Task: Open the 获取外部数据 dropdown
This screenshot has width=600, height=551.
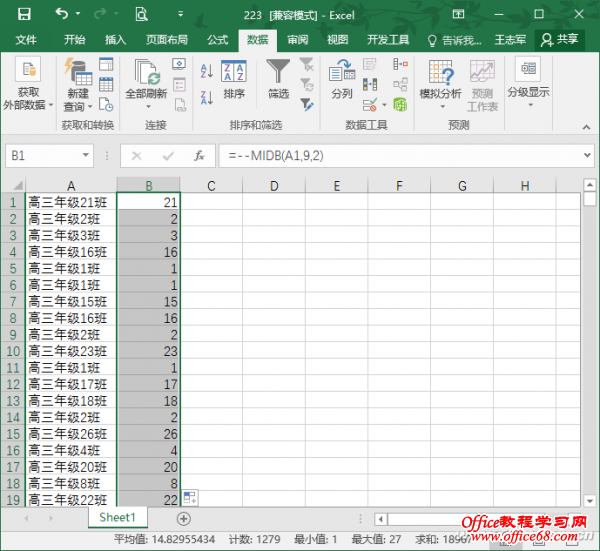Action: [x=28, y=104]
